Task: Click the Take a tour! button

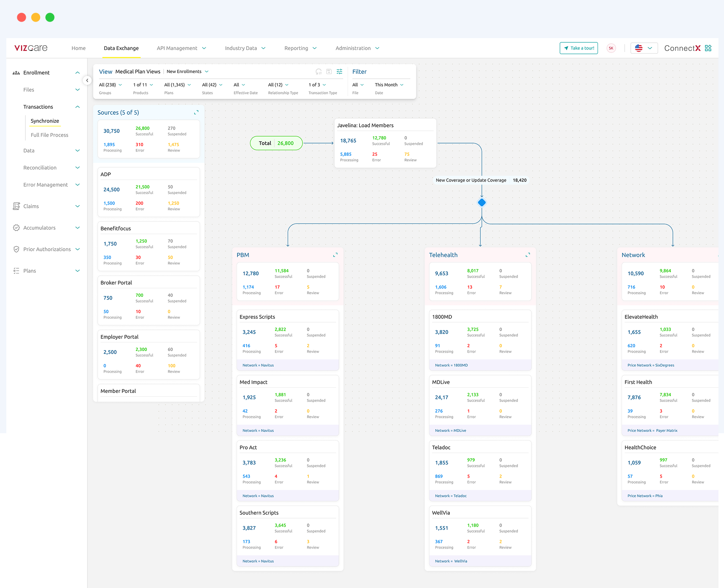Action: 578,48
